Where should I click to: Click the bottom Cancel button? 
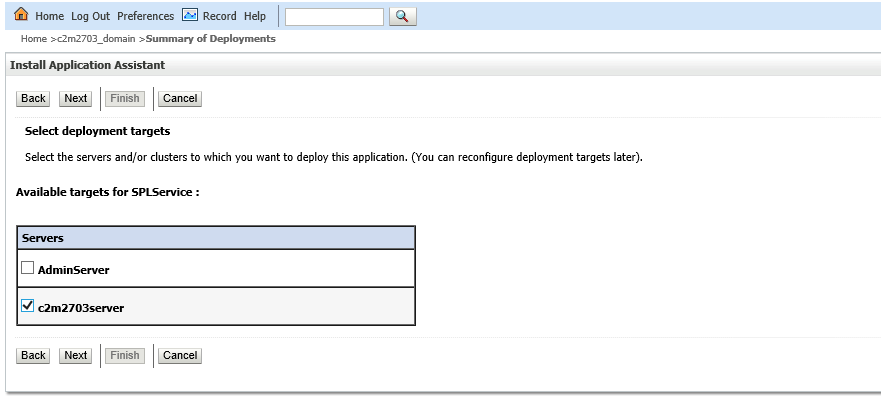tap(180, 355)
